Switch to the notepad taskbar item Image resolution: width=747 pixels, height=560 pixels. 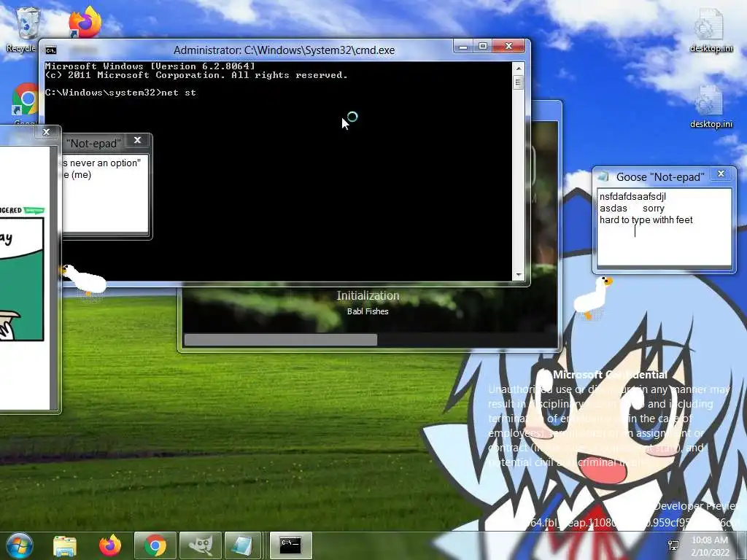[x=242, y=545]
